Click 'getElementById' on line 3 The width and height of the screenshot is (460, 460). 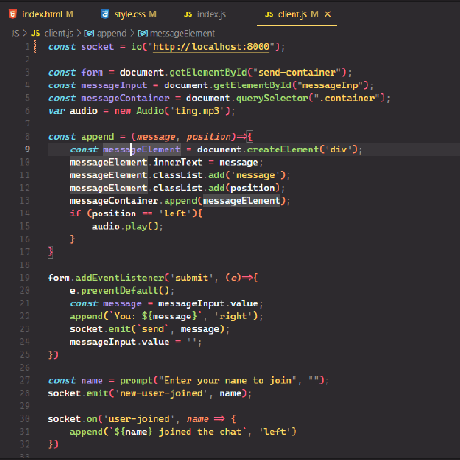point(208,72)
